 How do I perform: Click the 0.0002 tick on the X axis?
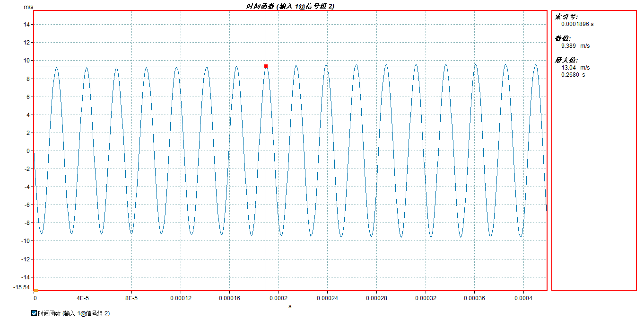point(278,298)
